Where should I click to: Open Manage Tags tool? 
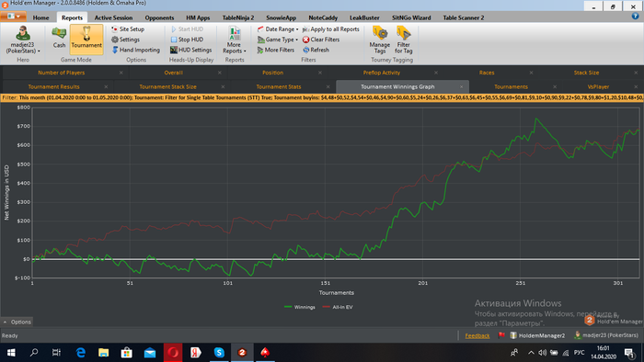click(x=379, y=40)
